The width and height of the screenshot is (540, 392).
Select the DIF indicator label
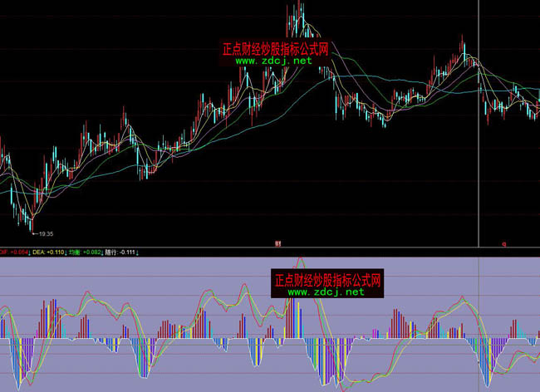click(x=4, y=251)
